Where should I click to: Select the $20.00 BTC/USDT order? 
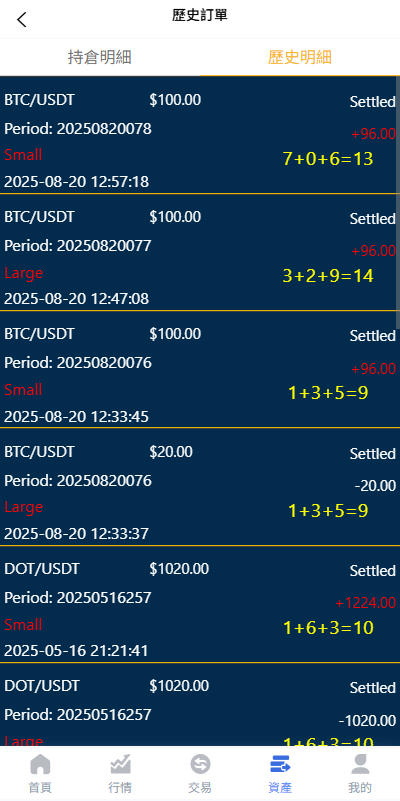coord(200,487)
